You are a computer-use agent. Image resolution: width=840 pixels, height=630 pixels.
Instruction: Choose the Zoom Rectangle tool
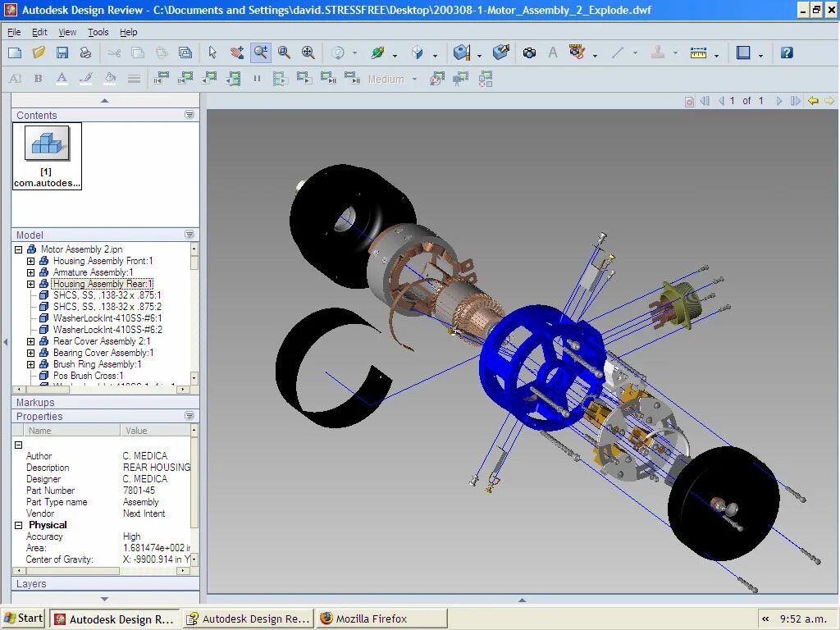(284, 52)
